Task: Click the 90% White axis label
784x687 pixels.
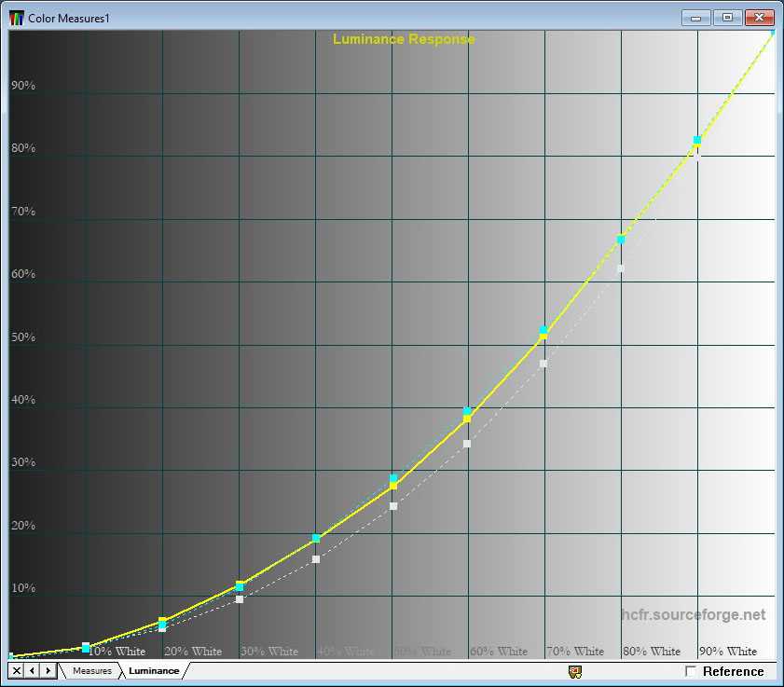Action: 727,652
